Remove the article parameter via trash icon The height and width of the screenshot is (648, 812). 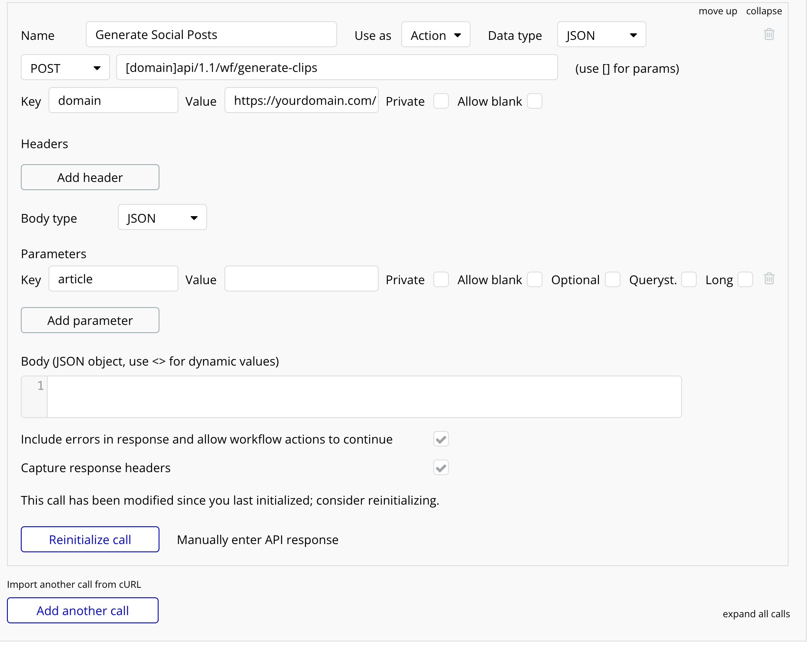770,279
